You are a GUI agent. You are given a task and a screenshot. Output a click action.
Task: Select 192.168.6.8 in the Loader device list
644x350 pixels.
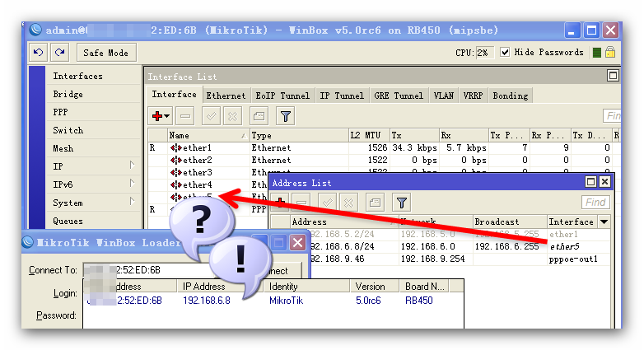pyautogui.click(x=207, y=301)
